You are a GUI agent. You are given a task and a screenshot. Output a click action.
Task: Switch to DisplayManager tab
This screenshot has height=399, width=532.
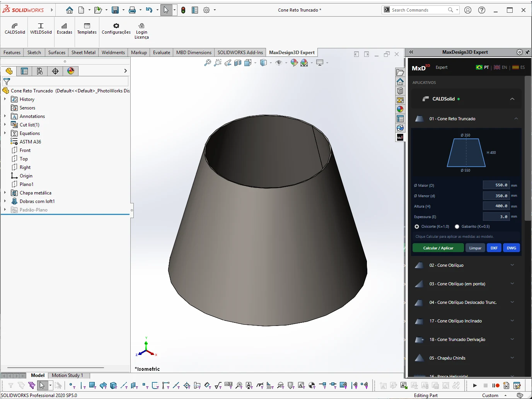[71, 71]
